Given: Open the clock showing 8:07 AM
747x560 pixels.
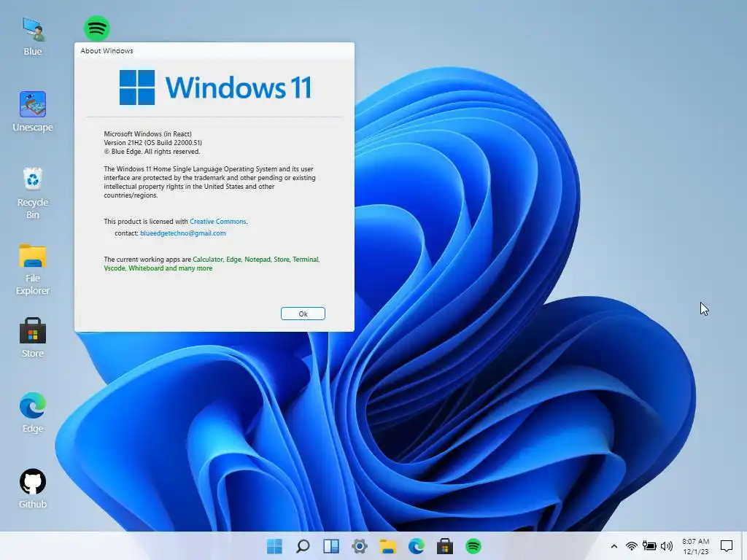Looking at the screenshot, I should 695,546.
